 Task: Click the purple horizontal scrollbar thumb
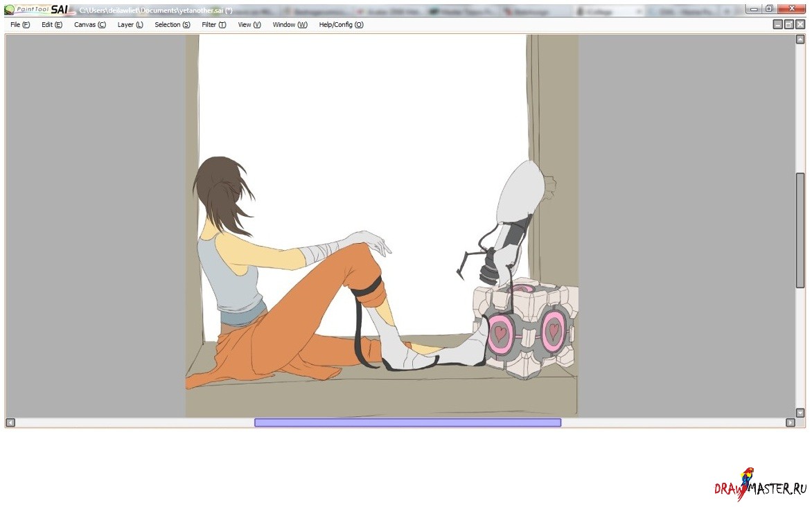pos(407,423)
